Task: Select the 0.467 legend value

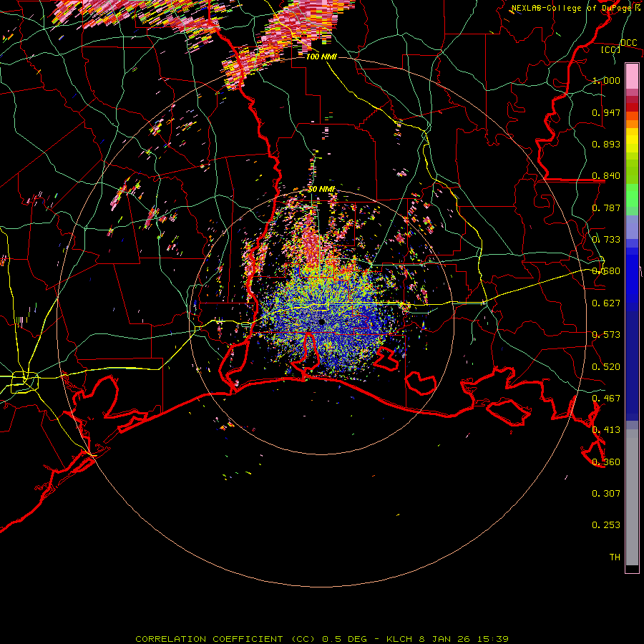Action: point(606,399)
